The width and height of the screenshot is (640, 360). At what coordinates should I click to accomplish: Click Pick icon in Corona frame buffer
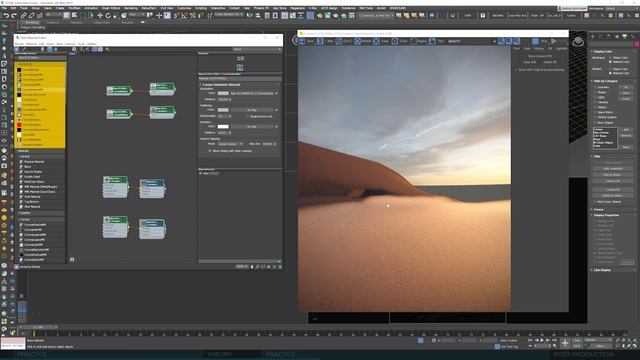pos(432,41)
